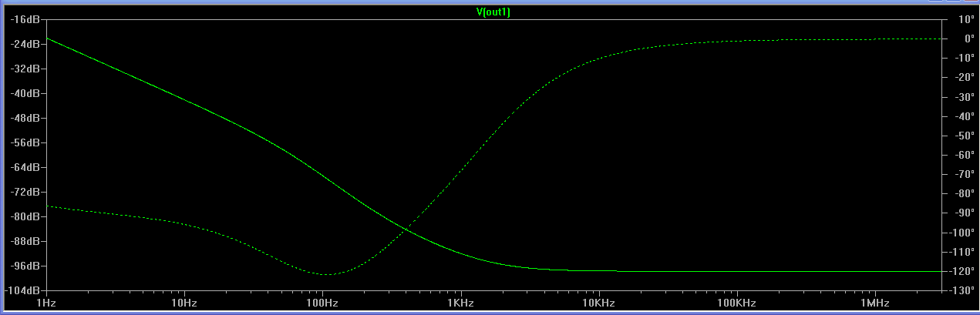Click the 1KHz frequency axis label
This screenshot has width=980, height=315.
click(x=460, y=303)
